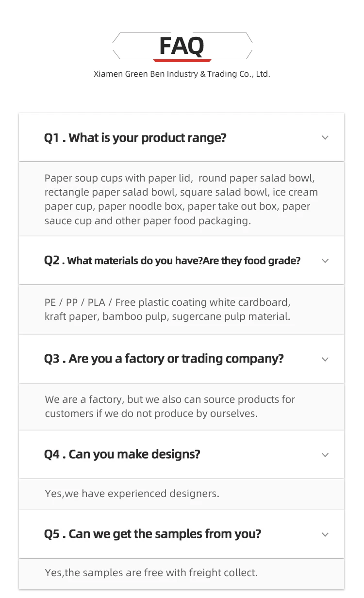Collapse the Q1 product range chevron

point(325,138)
